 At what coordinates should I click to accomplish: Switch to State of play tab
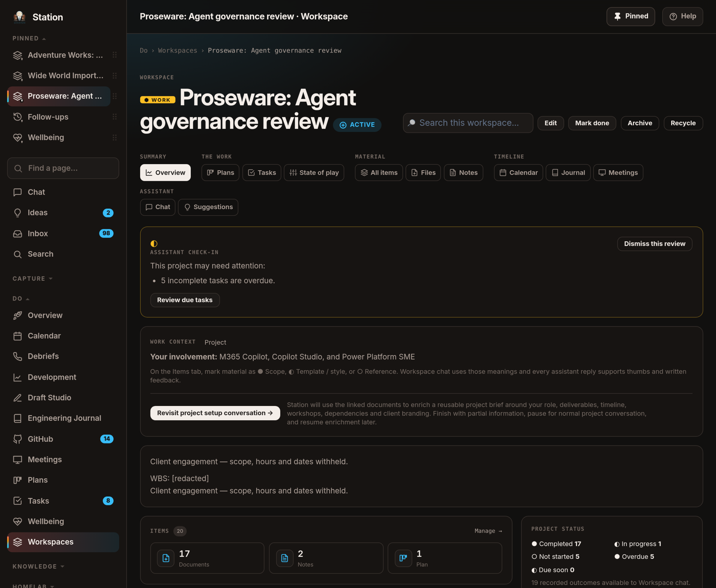[314, 173]
